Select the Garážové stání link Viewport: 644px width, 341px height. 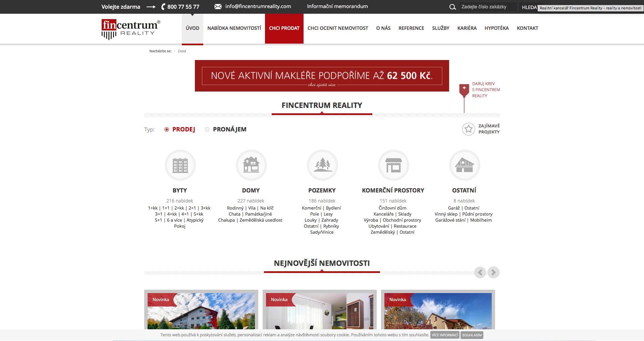coord(450,220)
